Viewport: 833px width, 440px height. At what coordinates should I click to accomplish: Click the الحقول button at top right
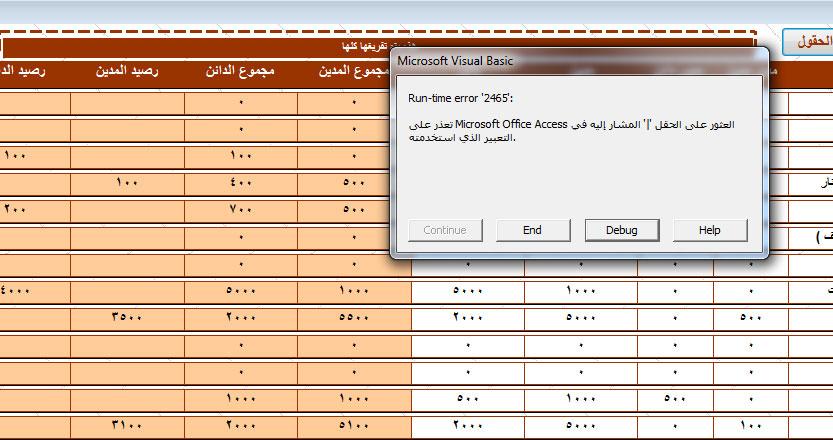click(x=806, y=42)
